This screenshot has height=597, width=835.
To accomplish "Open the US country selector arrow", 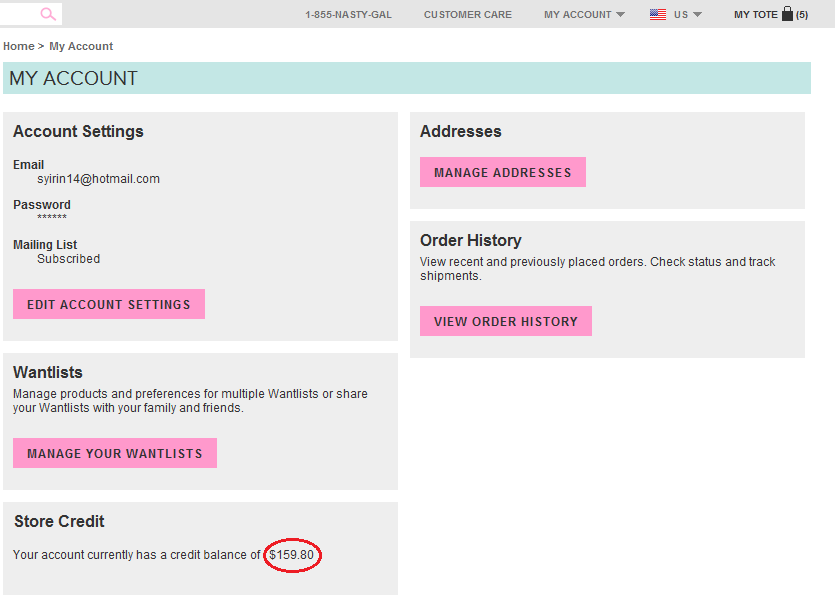I will click(x=697, y=14).
